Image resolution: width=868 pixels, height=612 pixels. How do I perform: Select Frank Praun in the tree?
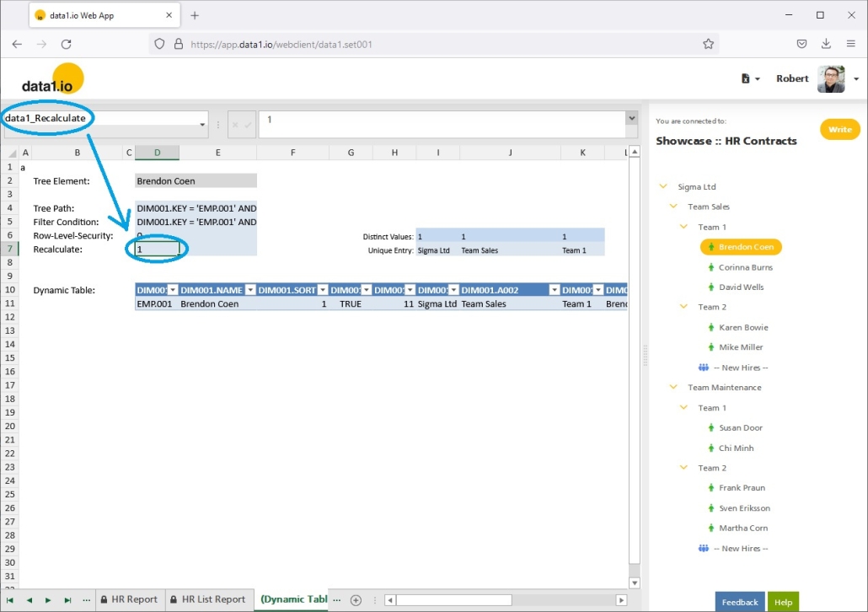(742, 488)
